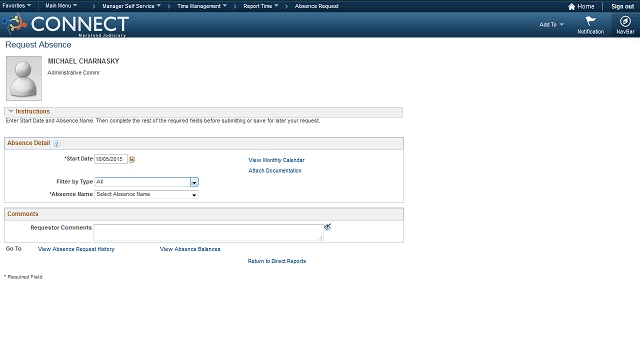Go to Home link

(x=581, y=7)
